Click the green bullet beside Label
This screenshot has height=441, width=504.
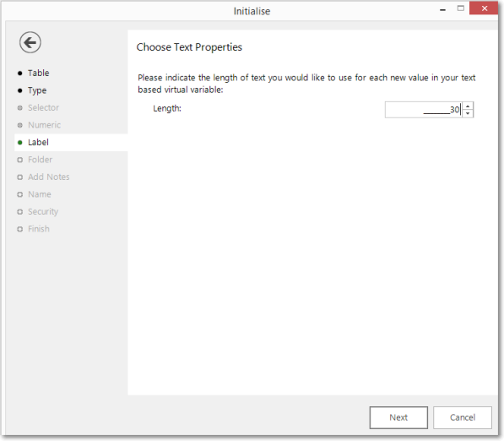pos(20,143)
